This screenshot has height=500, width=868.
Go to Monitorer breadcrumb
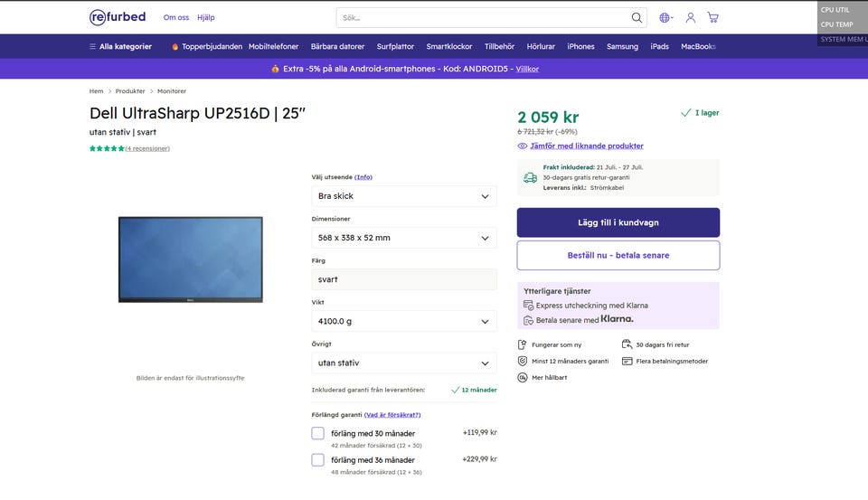(172, 90)
